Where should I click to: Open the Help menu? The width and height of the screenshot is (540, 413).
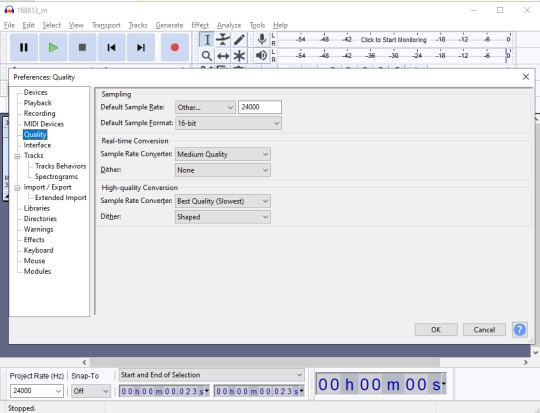280,25
